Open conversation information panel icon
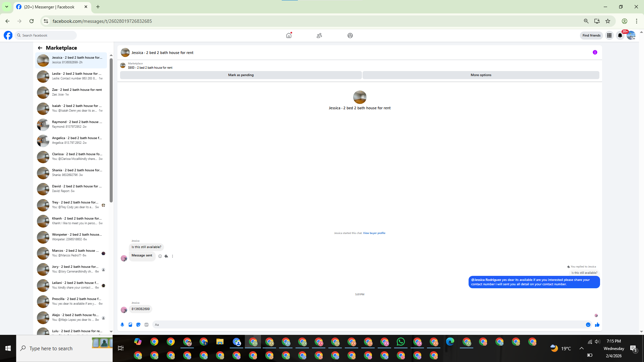 595,52
